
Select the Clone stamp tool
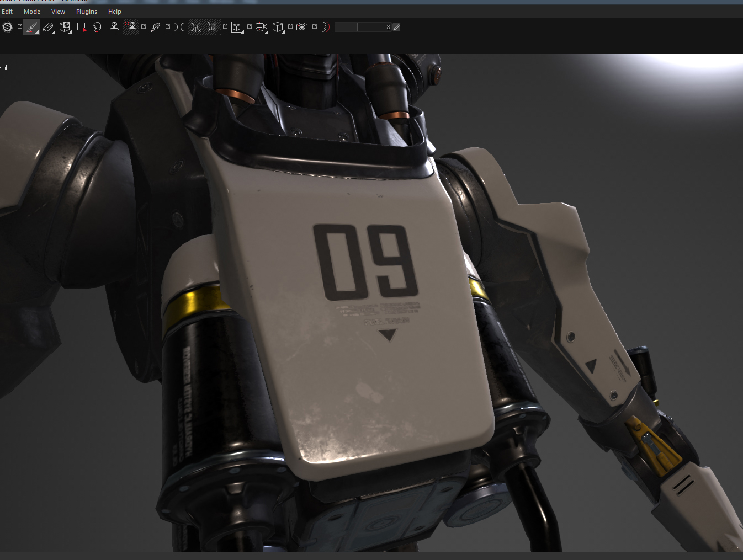click(114, 27)
